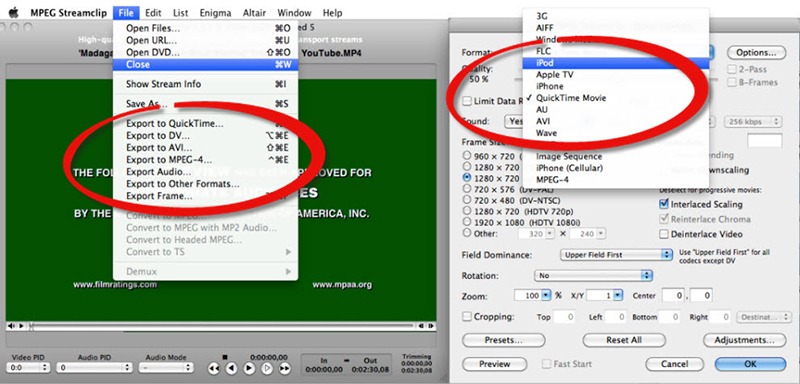Click the video scrub bar track
The image size is (800, 384).
pyautogui.click(x=221, y=325)
